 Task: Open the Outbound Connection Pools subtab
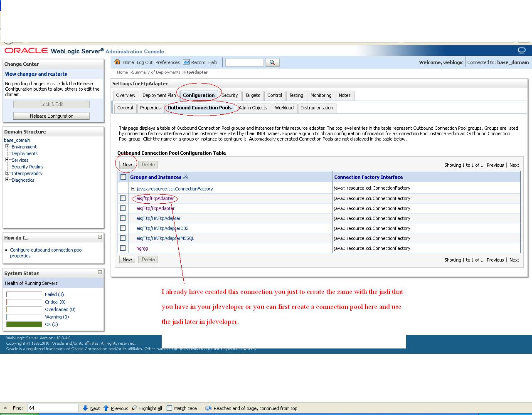[x=201, y=108]
